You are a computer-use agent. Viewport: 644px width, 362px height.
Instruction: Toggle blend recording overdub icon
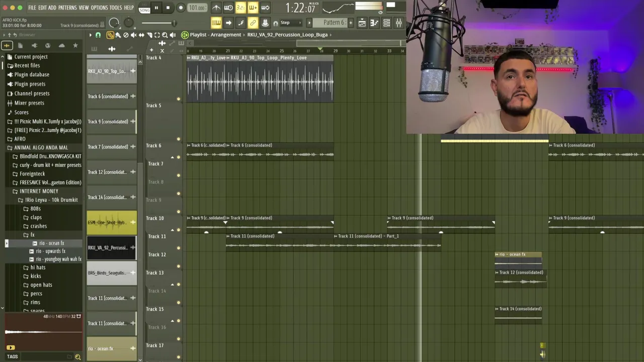(x=253, y=8)
